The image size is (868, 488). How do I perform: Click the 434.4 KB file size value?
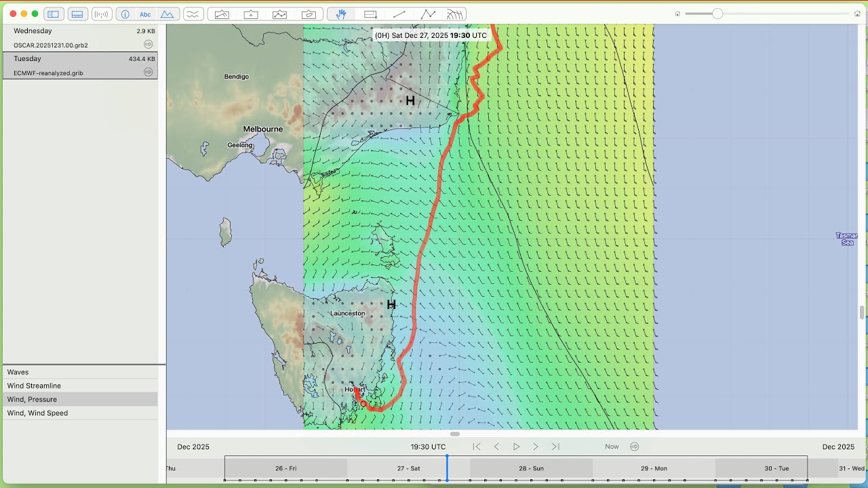tap(142, 59)
